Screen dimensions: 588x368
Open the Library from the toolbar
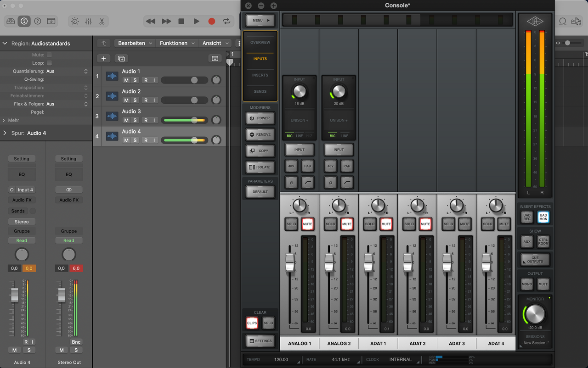coord(11,21)
